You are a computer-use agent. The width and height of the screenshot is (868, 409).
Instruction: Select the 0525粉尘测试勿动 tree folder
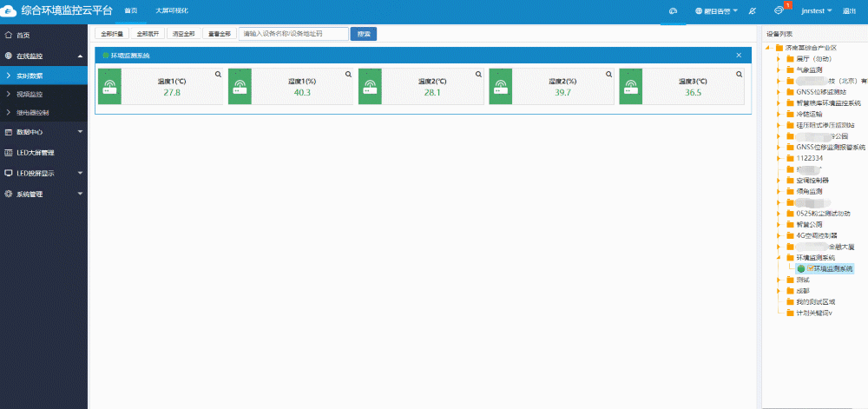[x=823, y=214]
